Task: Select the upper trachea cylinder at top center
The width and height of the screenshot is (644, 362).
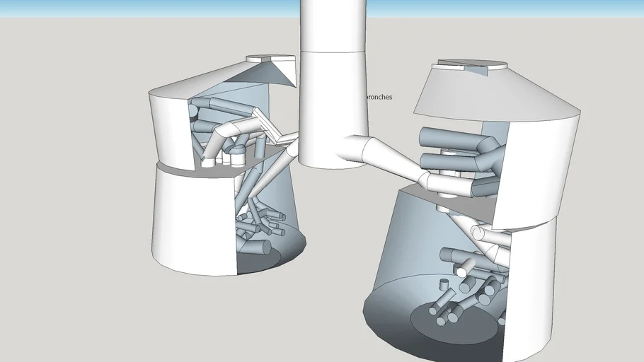Action: tap(330, 25)
